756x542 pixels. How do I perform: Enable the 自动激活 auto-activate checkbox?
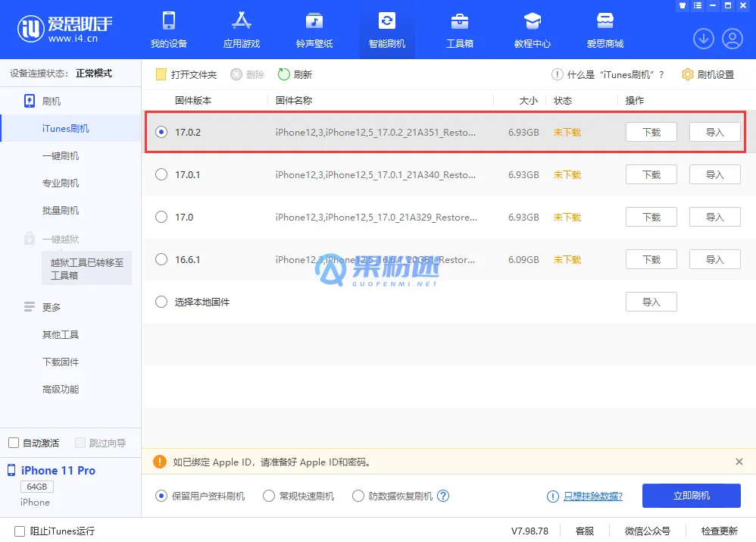tap(13, 442)
